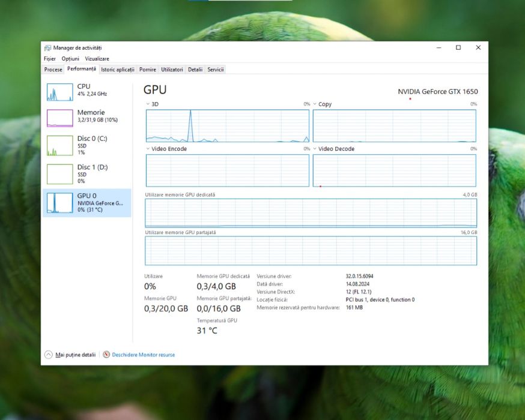Click the Utilizare memorie GPU partajată label
Viewport: 525px width, 420px height.
click(x=180, y=232)
